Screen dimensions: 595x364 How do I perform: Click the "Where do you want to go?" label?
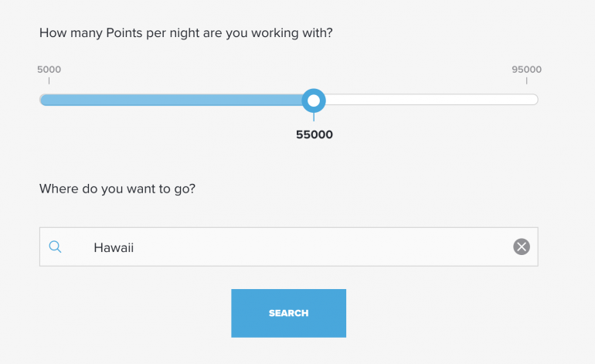point(117,189)
